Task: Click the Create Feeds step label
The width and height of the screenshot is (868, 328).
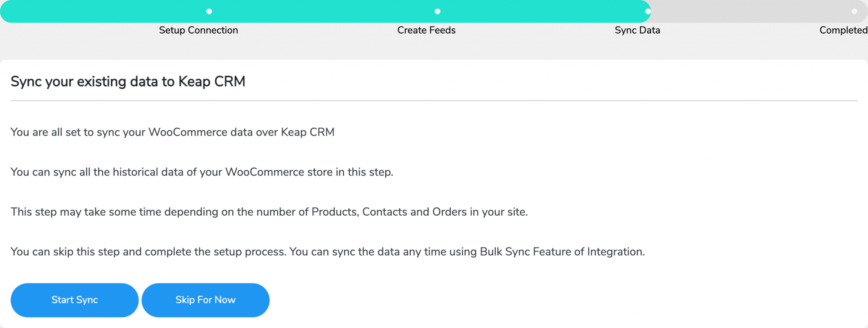Action: [x=426, y=30]
